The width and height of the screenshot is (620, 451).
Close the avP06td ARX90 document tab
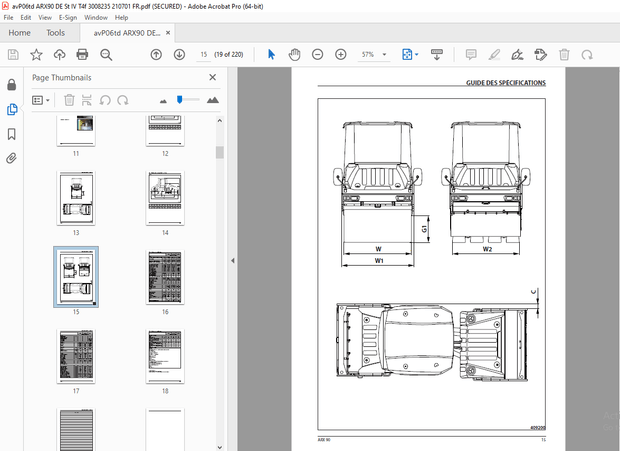click(168, 33)
